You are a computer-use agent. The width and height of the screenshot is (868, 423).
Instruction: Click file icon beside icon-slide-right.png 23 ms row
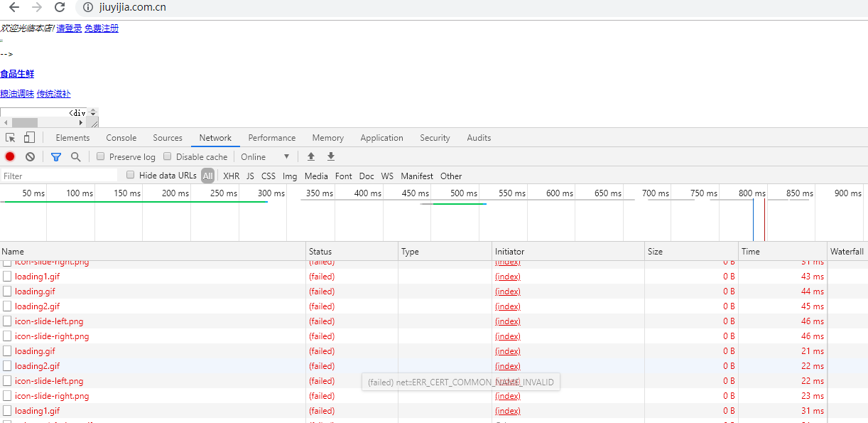[x=7, y=396]
